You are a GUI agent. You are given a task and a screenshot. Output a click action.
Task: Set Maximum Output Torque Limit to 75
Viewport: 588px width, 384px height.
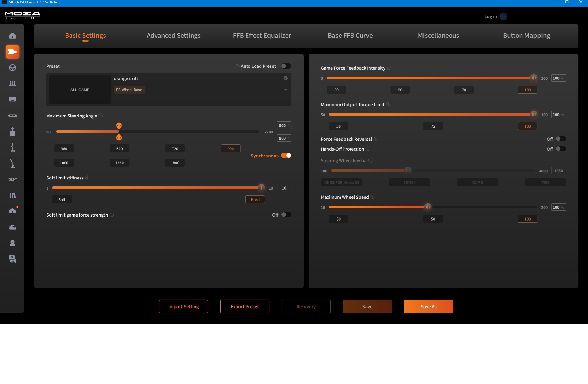(433, 126)
